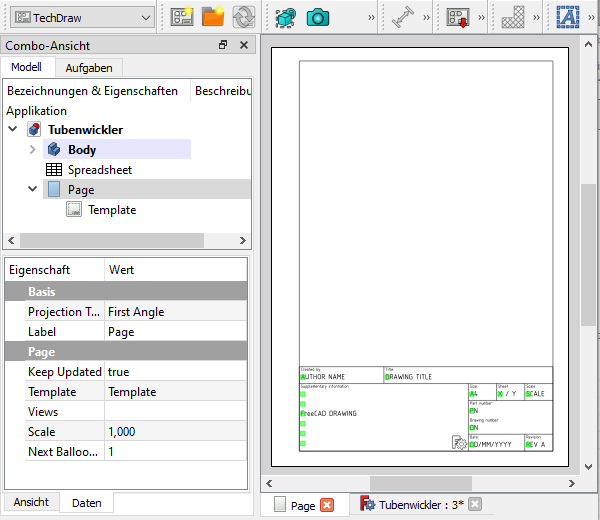Switch to the Aufgaben tab
600x520 pixels.
click(x=88, y=68)
